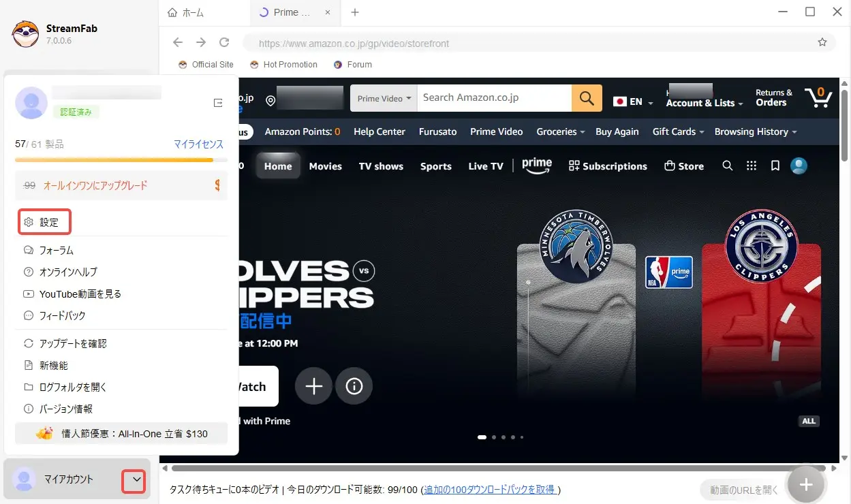This screenshot has width=851, height=504.
Task: Add to watchlist with plus circle
Action: pyautogui.click(x=313, y=387)
